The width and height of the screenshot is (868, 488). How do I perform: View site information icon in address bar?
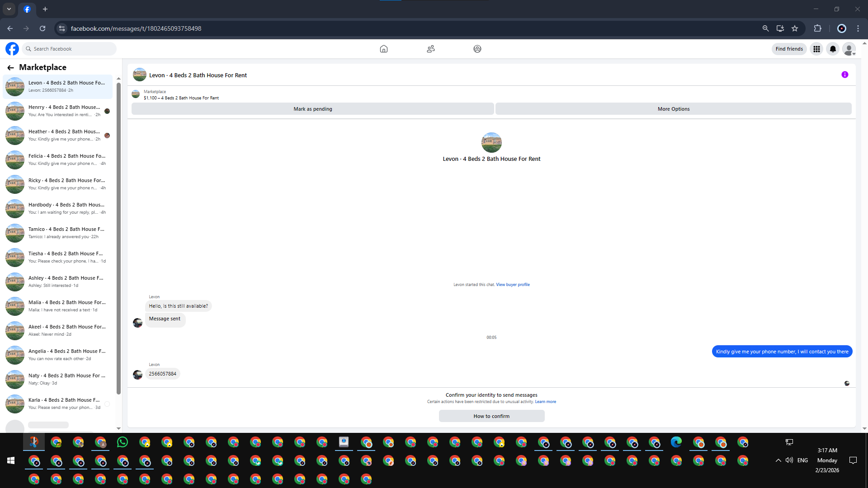(x=62, y=28)
